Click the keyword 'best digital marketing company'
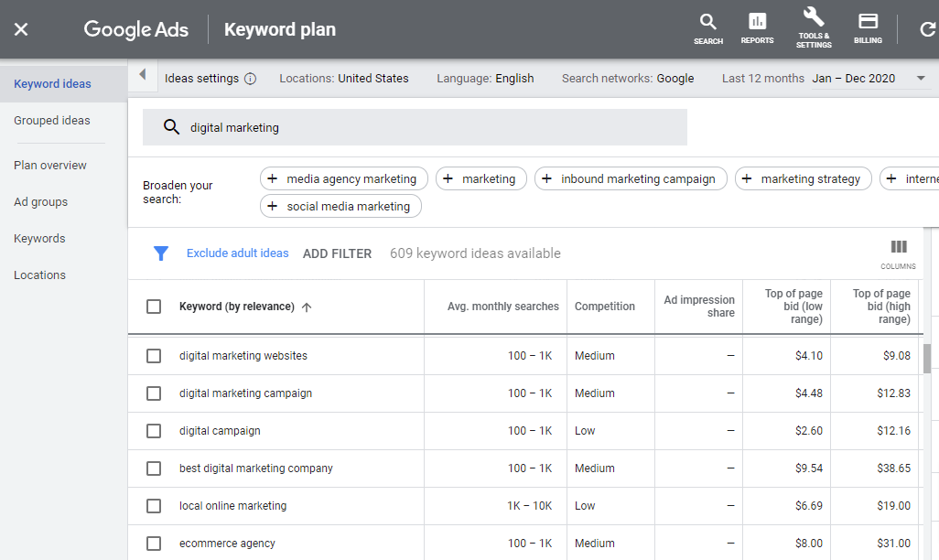939x560 pixels. pos(255,468)
